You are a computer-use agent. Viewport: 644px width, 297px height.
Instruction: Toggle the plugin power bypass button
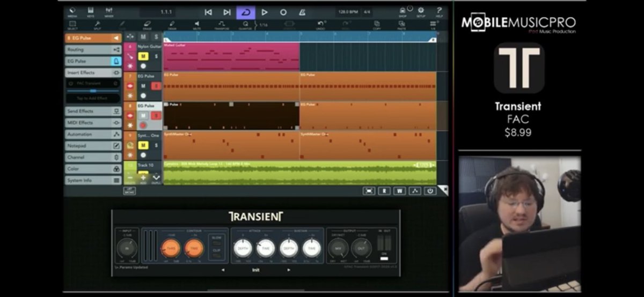(430, 190)
